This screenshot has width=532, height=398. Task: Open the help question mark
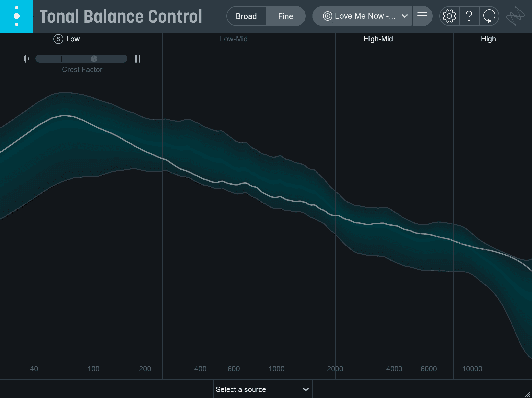pos(469,16)
